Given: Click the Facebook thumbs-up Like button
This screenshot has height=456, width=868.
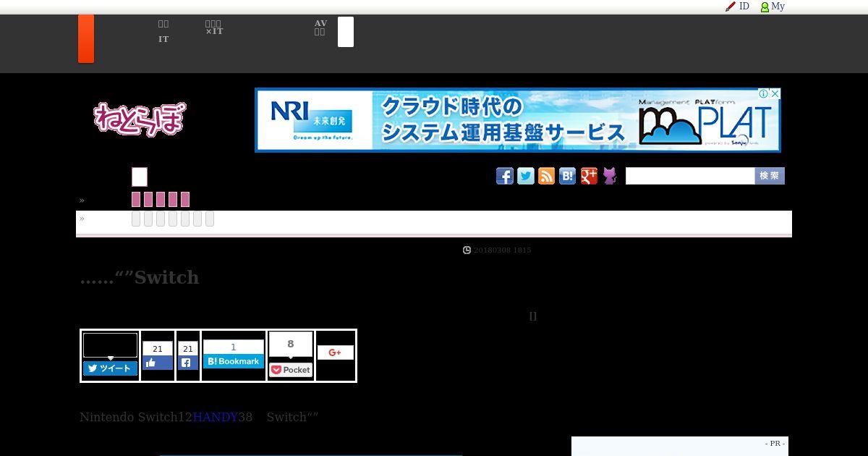Looking at the screenshot, I should coord(158,363).
